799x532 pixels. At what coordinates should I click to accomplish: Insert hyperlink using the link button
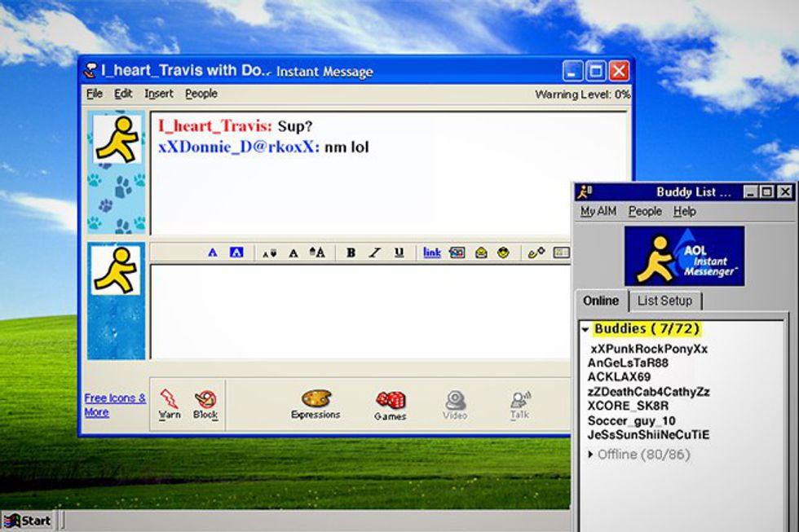coord(431,253)
